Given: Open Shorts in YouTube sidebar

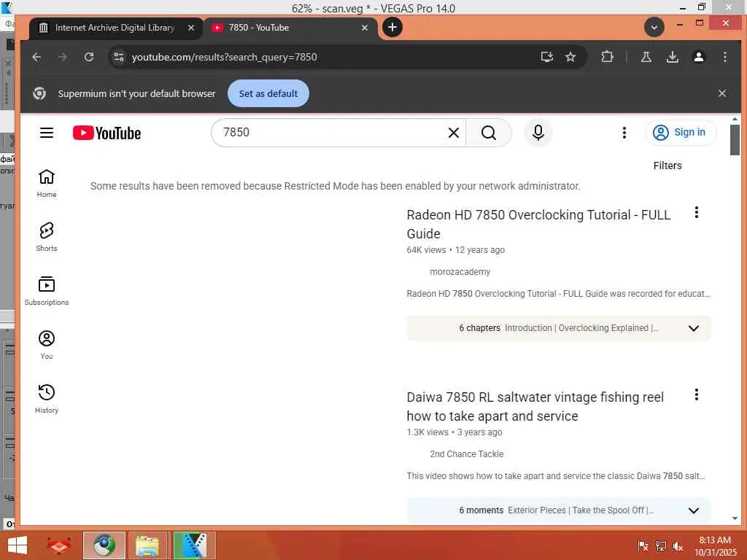Looking at the screenshot, I should coord(46,237).
